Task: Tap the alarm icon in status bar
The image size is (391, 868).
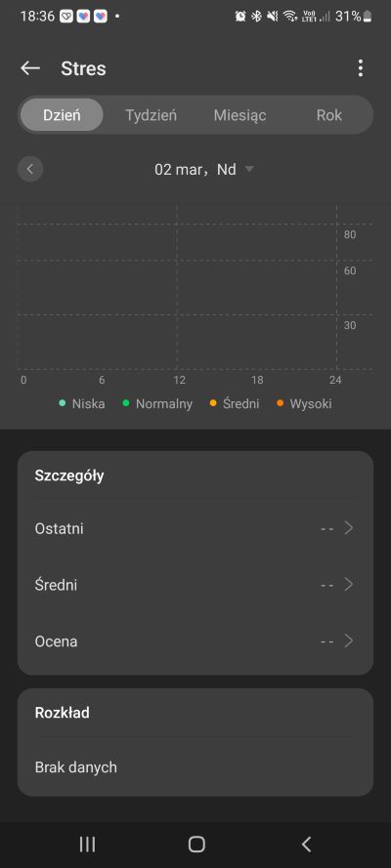Action: pos(240,17)
